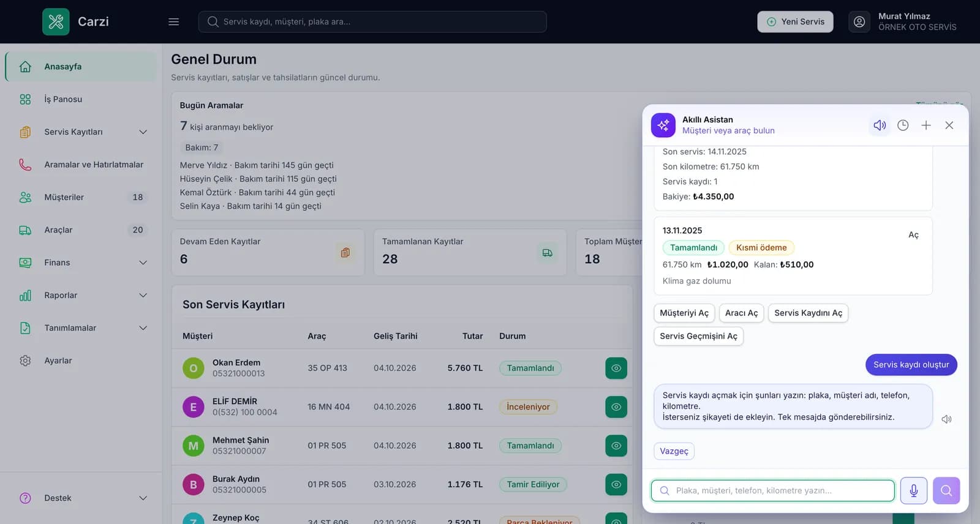Focus the assistant plaka input field
The width and height of the screenshot is (980, 524).
(773, 490)
